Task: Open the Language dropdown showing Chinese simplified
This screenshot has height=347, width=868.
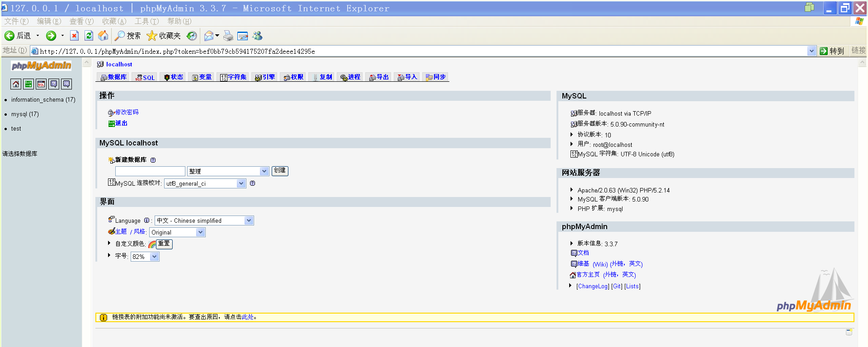Action: pos(204,220)
